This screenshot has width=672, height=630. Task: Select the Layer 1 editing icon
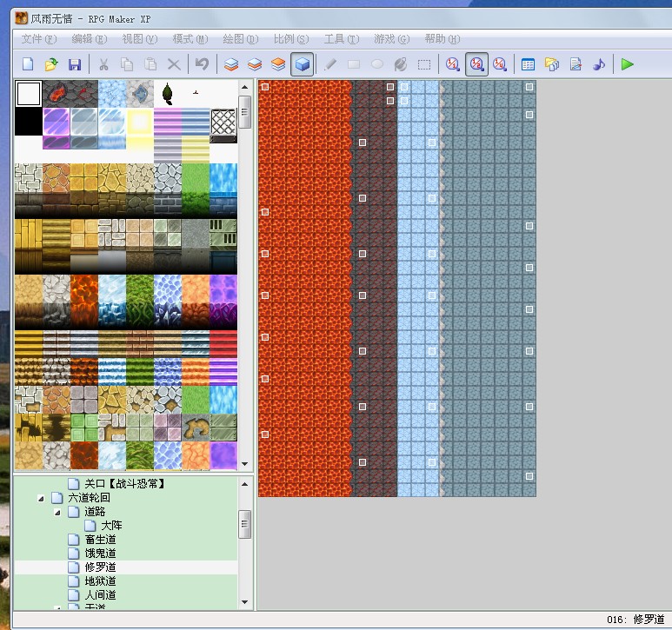coord(231,64)
